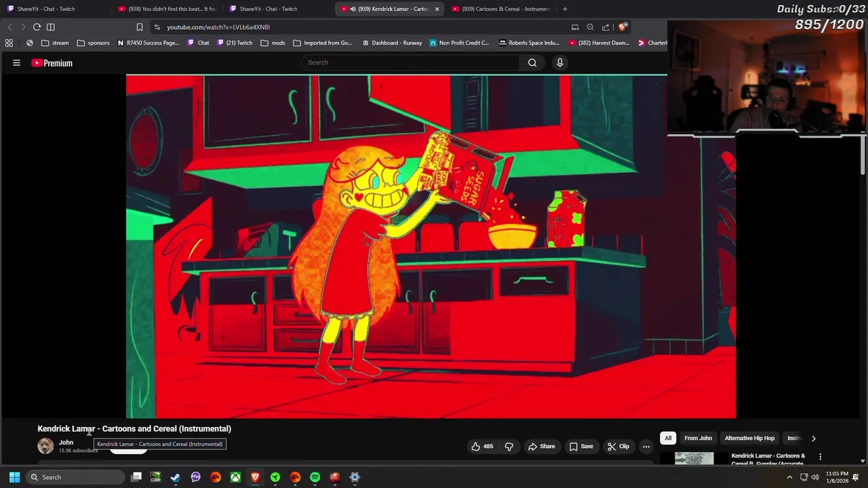
Task: Show hidden system tray icons chevron
Action: click(x=789, y=477)
